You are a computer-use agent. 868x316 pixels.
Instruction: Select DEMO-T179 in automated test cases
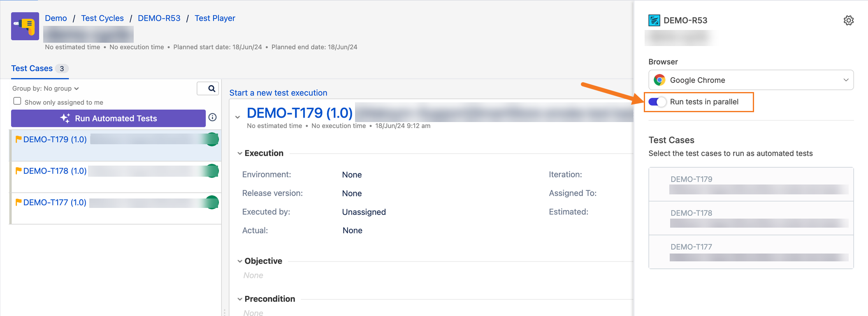[751, 184]
